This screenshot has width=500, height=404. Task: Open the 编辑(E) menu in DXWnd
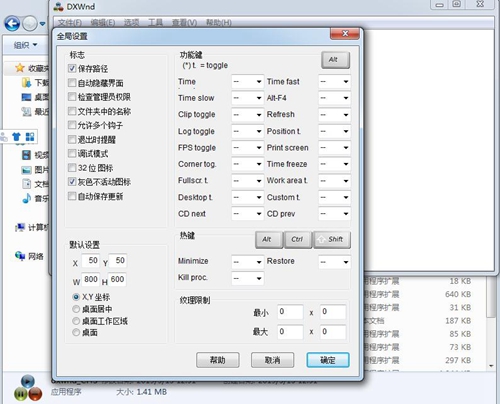point(103,23)
